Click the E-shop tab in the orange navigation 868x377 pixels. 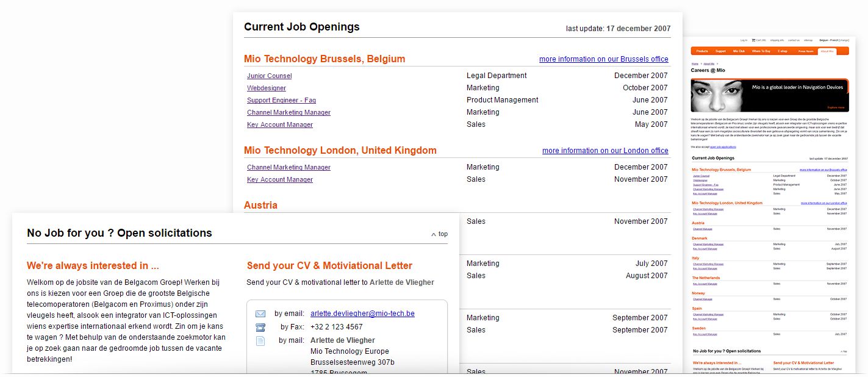click(783, 51)
